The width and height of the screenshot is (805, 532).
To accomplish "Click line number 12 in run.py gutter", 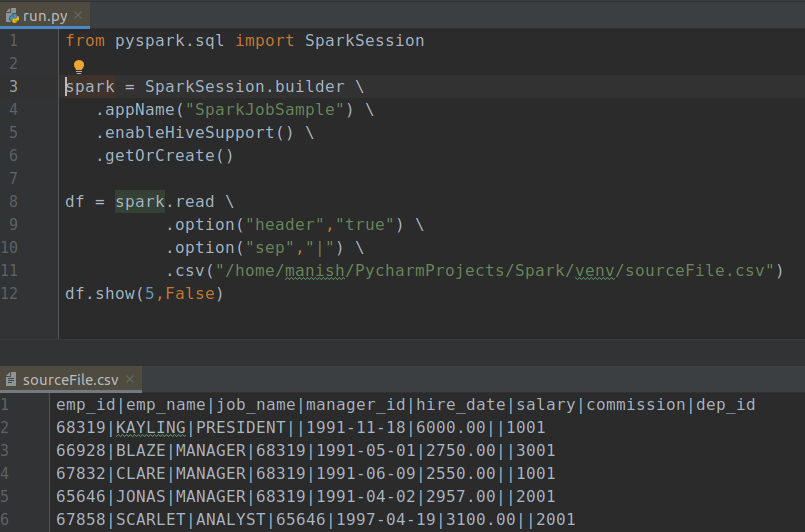I will click(x=9, y=293).
